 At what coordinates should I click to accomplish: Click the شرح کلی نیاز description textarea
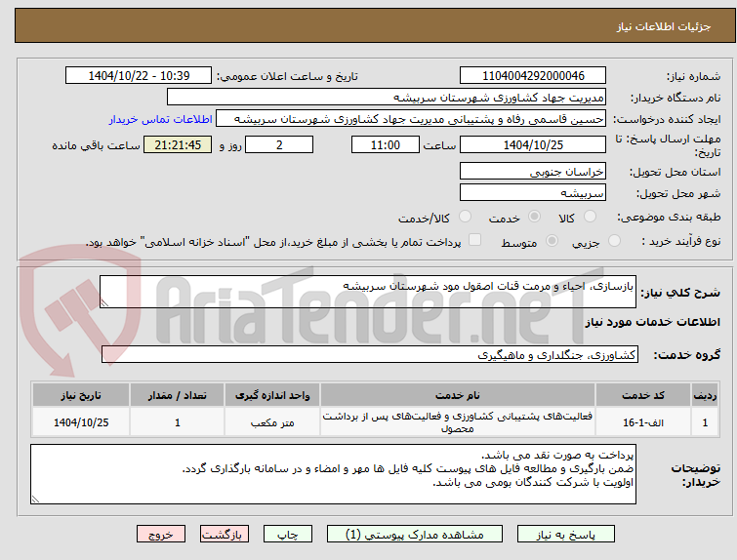(368, 292)
